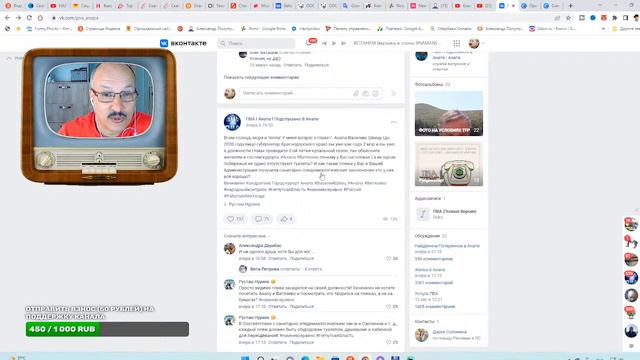Click the 450 / 1000 RUB progress bar
Image resolution: width=640 pixels, height=360 pixels.
[107, 329]
